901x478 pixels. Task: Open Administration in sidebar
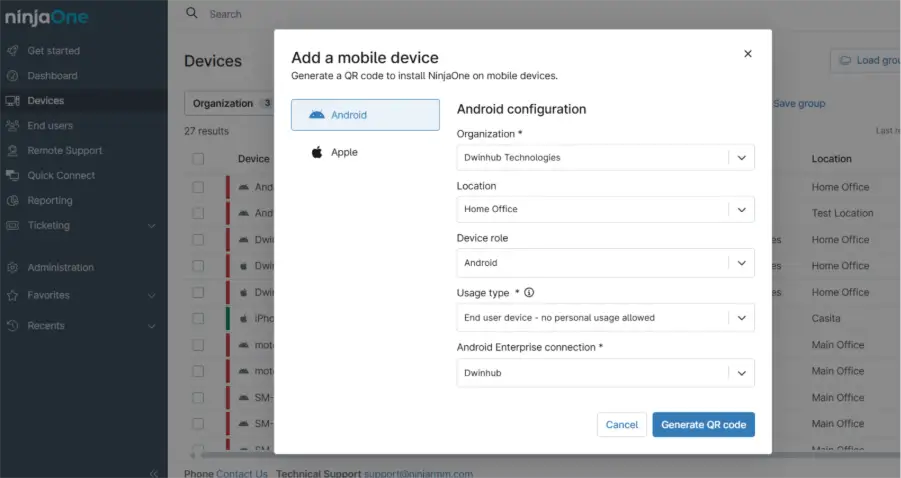coord(60,268)
